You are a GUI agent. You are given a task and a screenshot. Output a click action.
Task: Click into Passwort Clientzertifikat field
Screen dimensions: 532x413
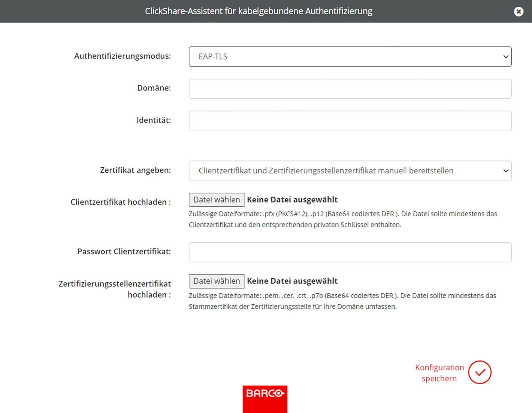tap(350, 252)
